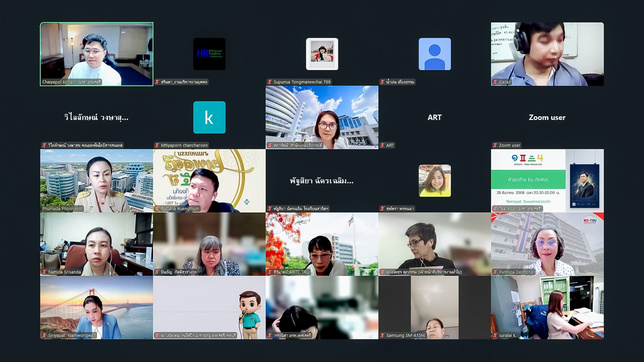The width and height of the screenshot is (644, 362).
Task: Click muted mic icon beside Samsung SM-A156E
Action: (x=382, y=335)
